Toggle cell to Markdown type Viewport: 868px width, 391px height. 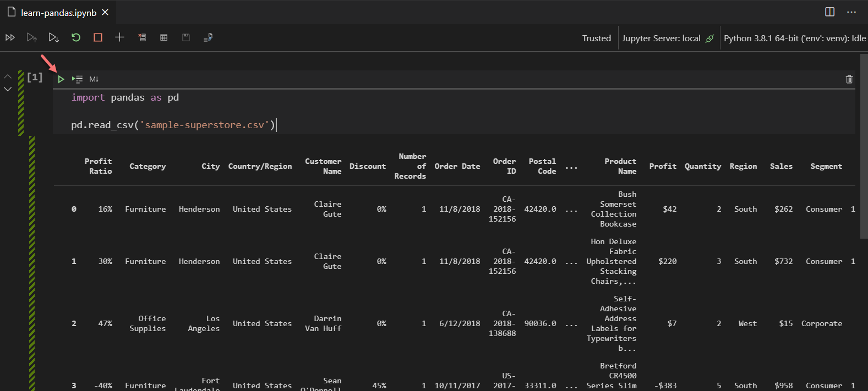point(94,79)
